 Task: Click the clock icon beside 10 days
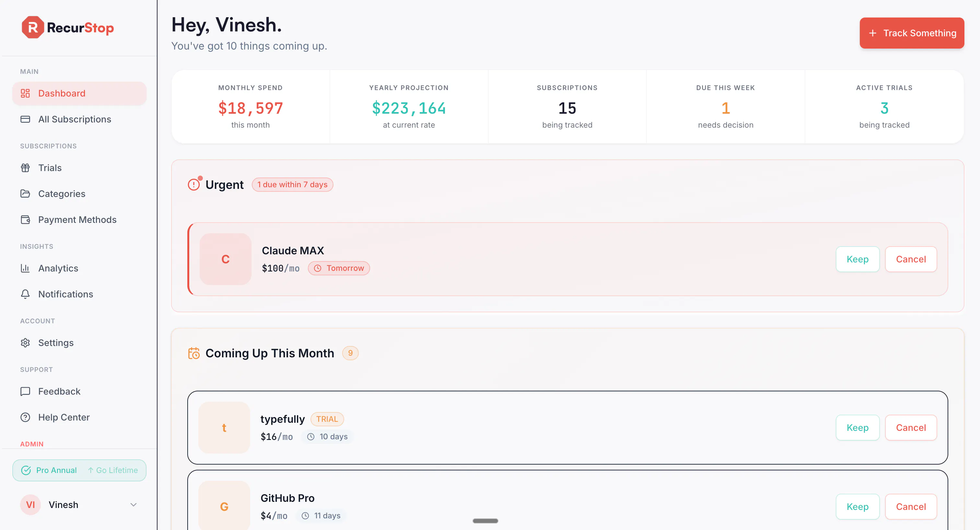click(310, 436)
